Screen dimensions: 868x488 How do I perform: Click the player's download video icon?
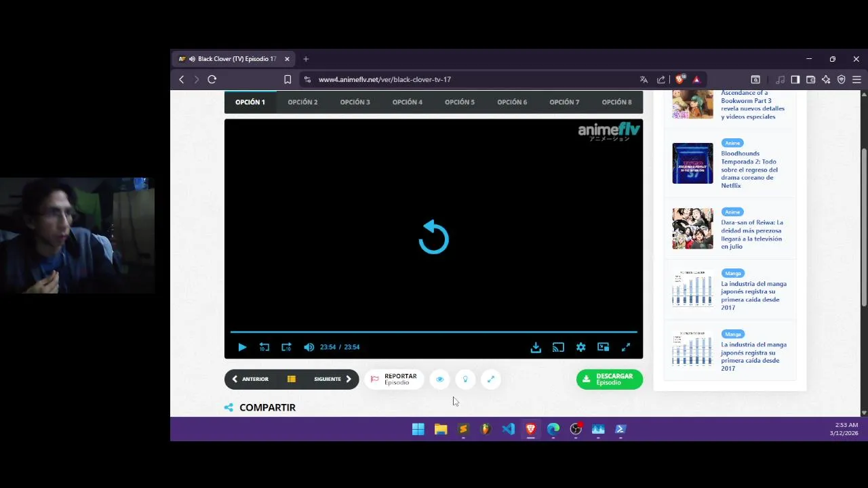point(536,347)
